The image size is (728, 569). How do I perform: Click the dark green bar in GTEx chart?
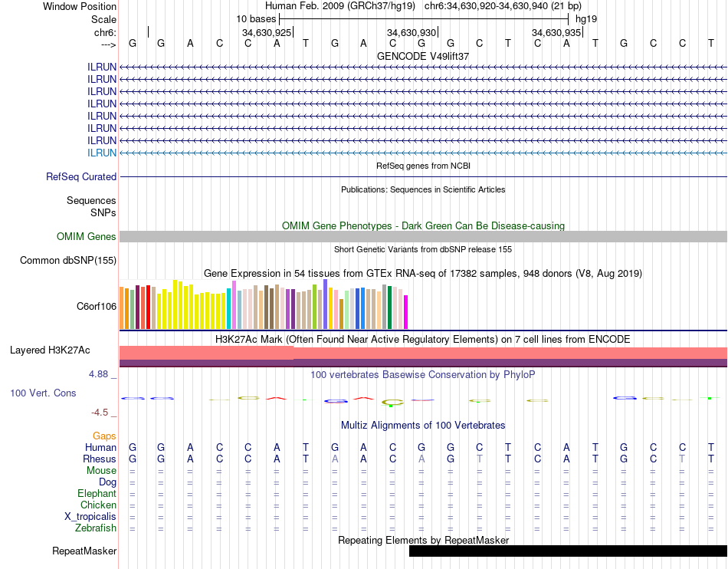tap(389, 308)
